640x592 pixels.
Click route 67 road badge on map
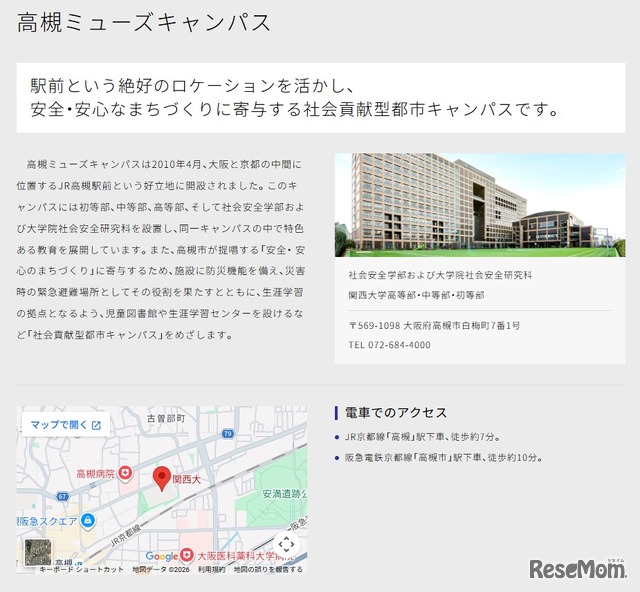(62, 496)
